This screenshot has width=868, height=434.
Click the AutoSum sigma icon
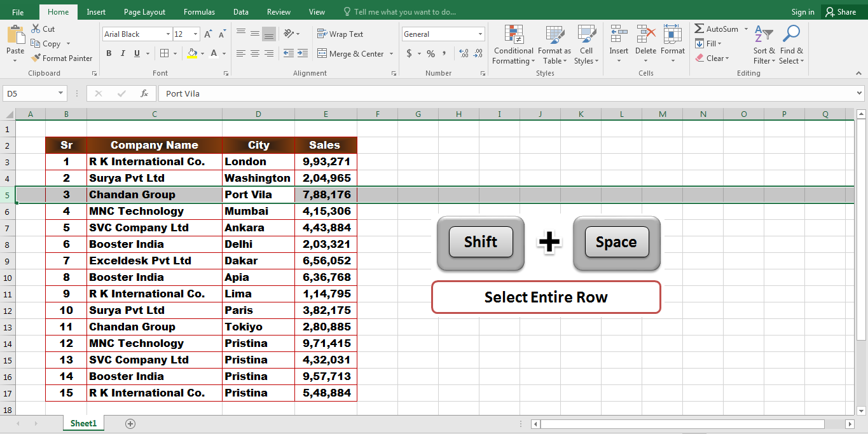(x=699, y=29)
